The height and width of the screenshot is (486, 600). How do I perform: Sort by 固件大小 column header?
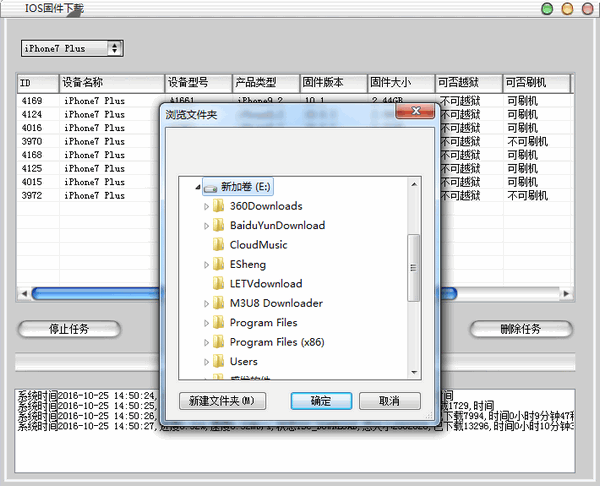(401, 83)
